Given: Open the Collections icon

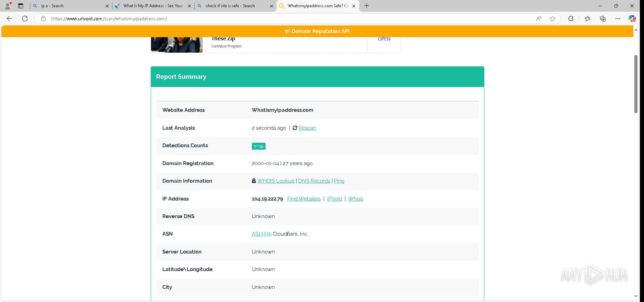Looking at the screenshot, I should point(603,19).
